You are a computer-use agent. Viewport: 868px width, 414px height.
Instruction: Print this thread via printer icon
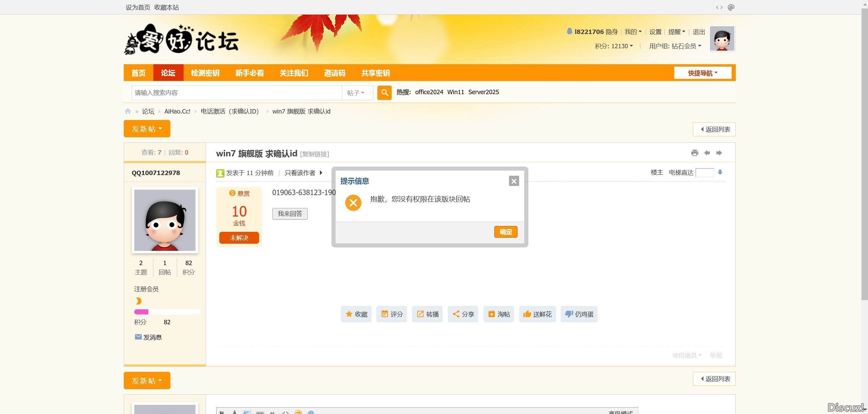(695, 153)
